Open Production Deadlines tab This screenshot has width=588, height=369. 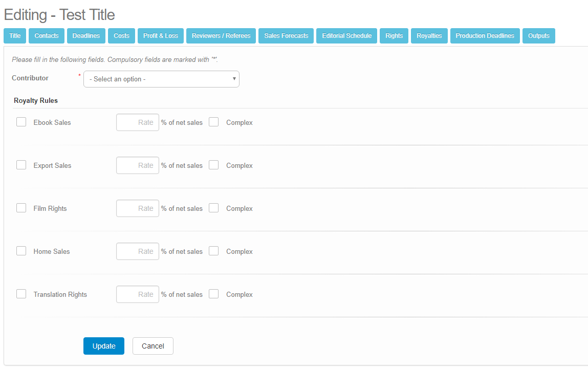485,36
